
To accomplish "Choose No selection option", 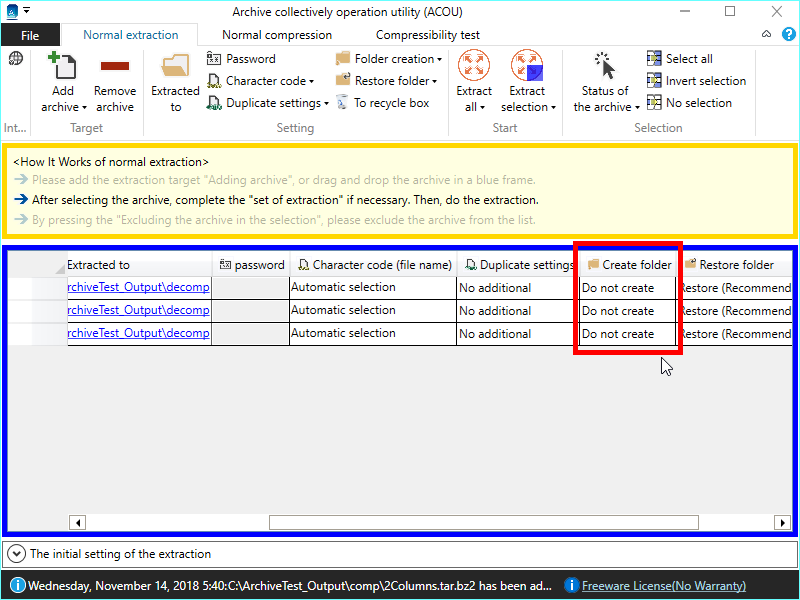I will [x=689, y=103].
